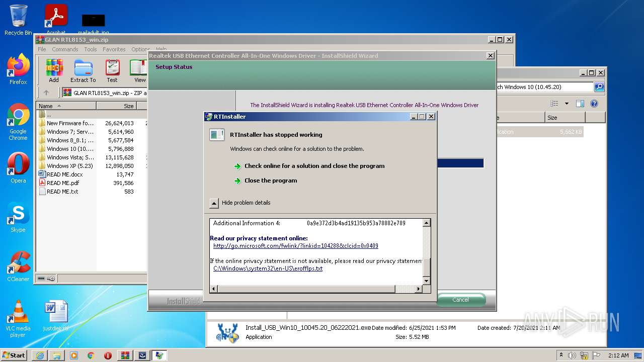
Task: Open WinRAR Options menu
Action: coord(140,49)
